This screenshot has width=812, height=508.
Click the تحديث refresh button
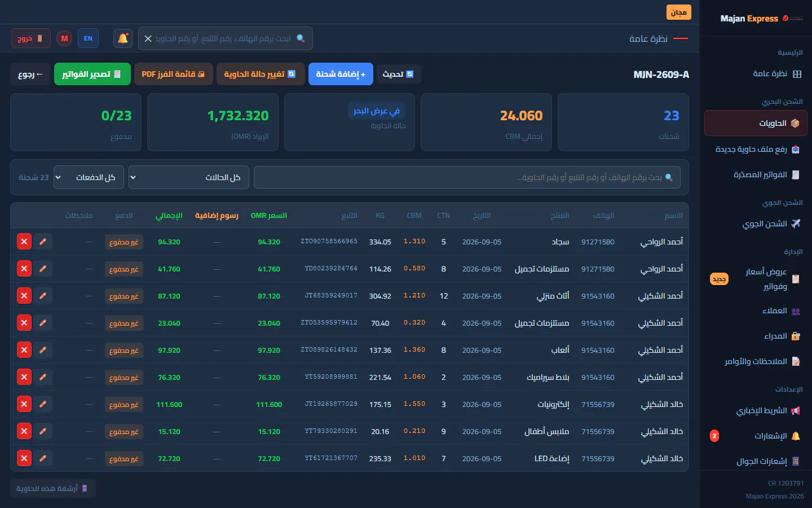398,74
